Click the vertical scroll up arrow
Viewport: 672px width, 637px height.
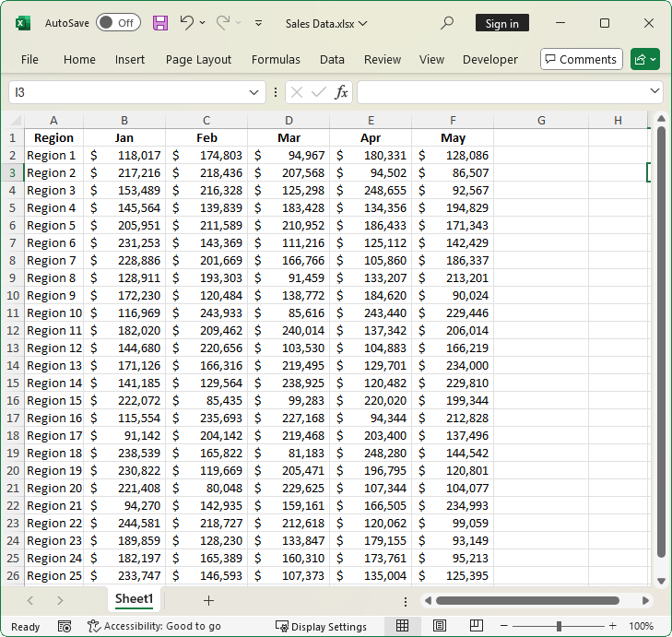pyautogui.click(x=661, y=119)
